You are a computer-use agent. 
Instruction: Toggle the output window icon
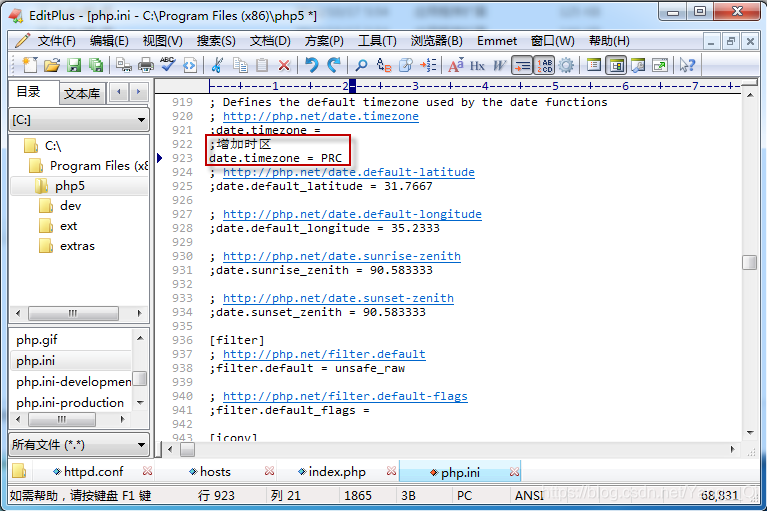638,65
